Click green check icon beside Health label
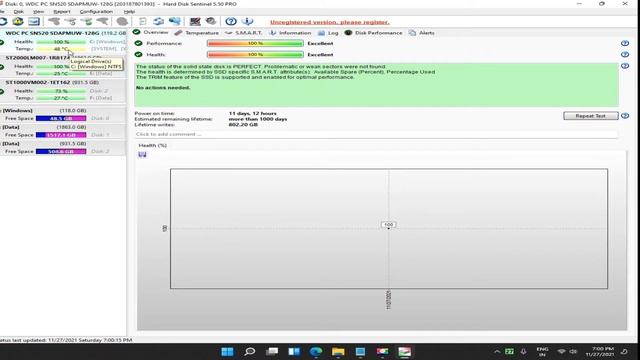The height and width of the screenshot is (360, 640). coord(138,54)
